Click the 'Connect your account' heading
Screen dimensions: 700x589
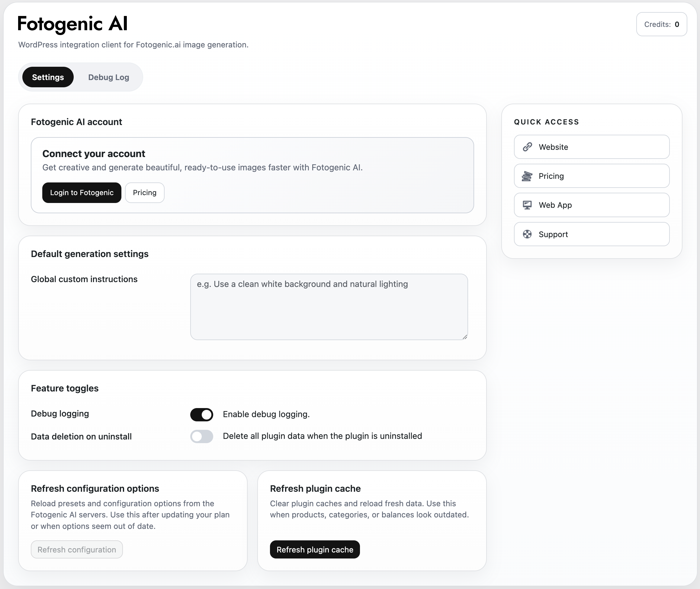tap(94, 154)
